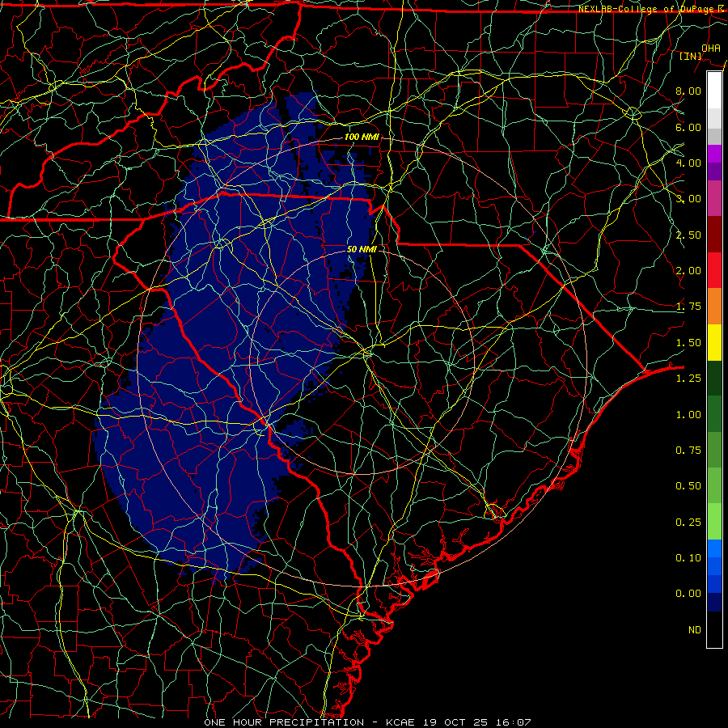Select the dark red swatch near 2.50

coord(714,235)
